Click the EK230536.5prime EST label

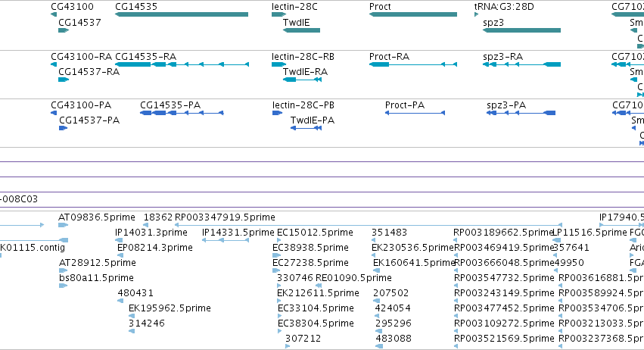tap(412, 248)
